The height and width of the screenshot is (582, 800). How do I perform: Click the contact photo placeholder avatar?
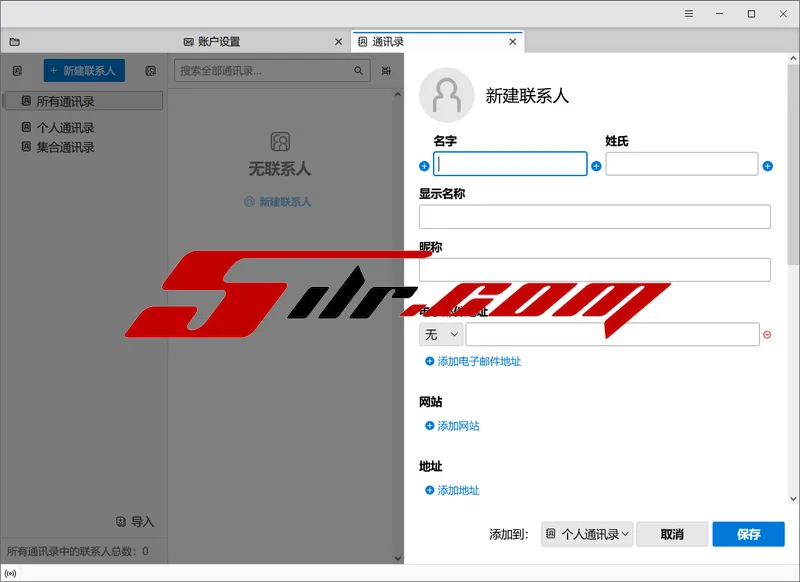[446, 95]
